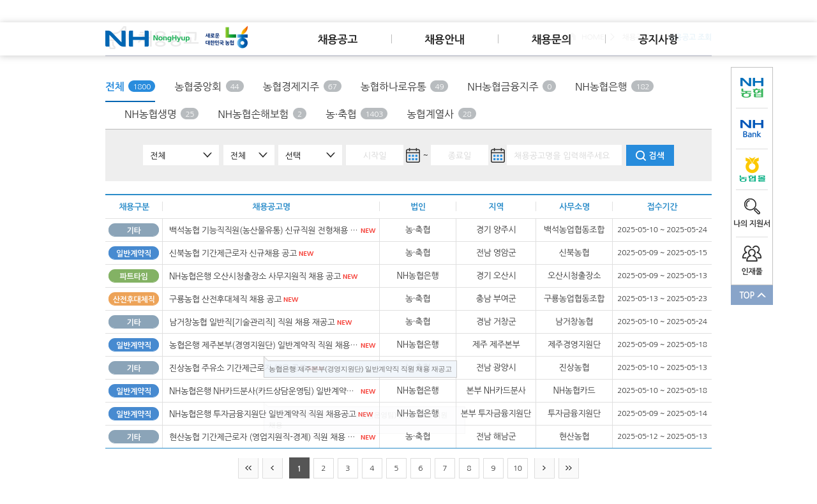Select the 농협경제지주 tab
The width and height of the screenshot is (817, 504).
coord(302,87)
